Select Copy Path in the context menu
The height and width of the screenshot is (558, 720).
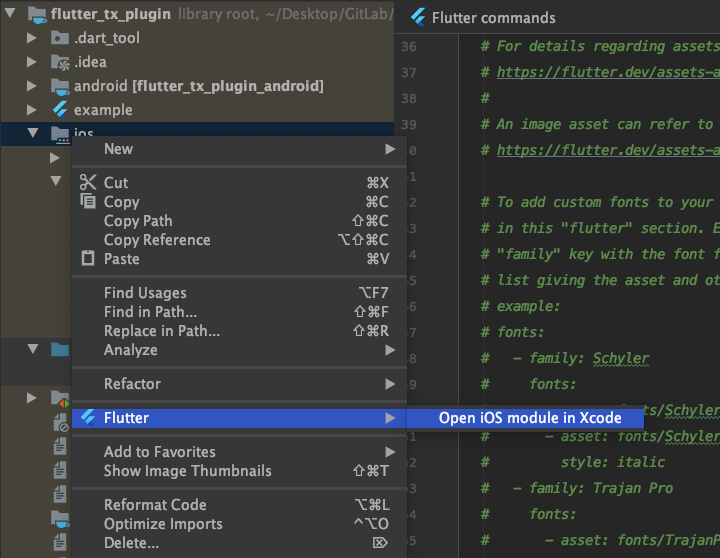coord(239,221)
